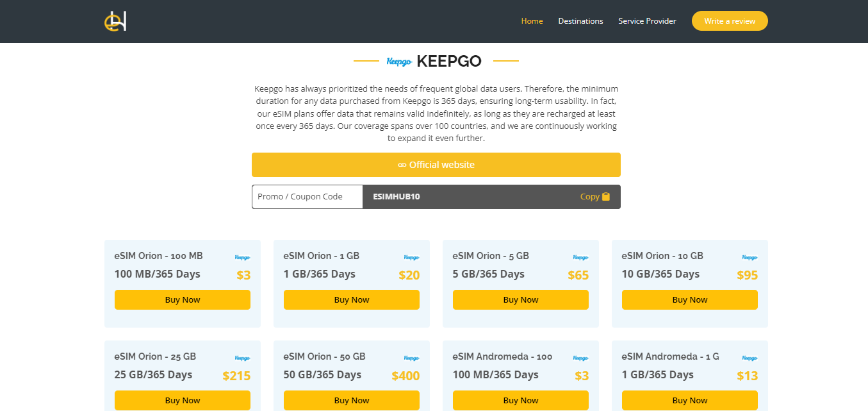This screenshot has width=868, height=411.
Task: Click the eSIM Orion - 5 GB title
Action: click(x=491, y=256)
